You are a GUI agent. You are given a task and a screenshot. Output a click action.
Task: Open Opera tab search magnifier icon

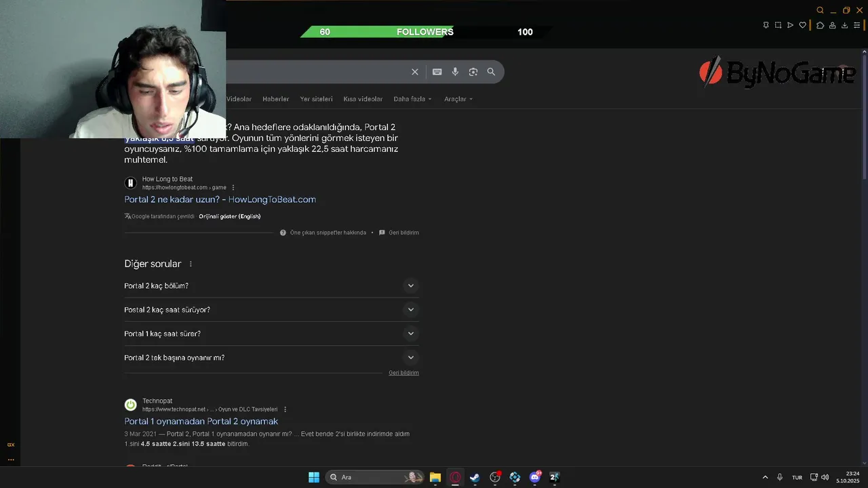[820, 10]
